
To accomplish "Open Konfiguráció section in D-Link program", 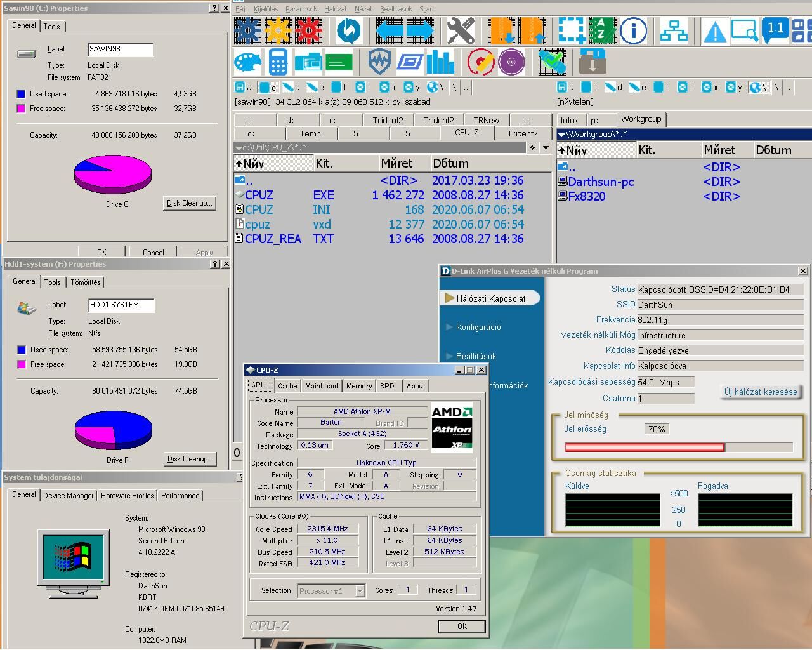I will coord(478,328).
